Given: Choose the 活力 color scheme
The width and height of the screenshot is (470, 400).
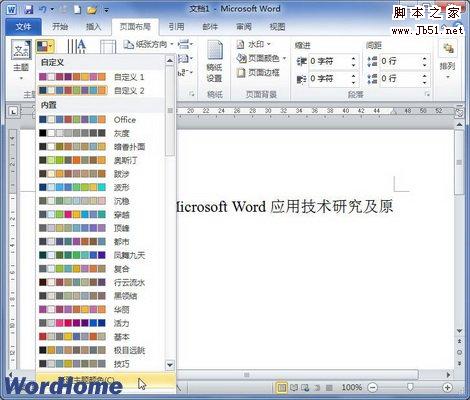Looking at the screenshot, I should (100, 323).
